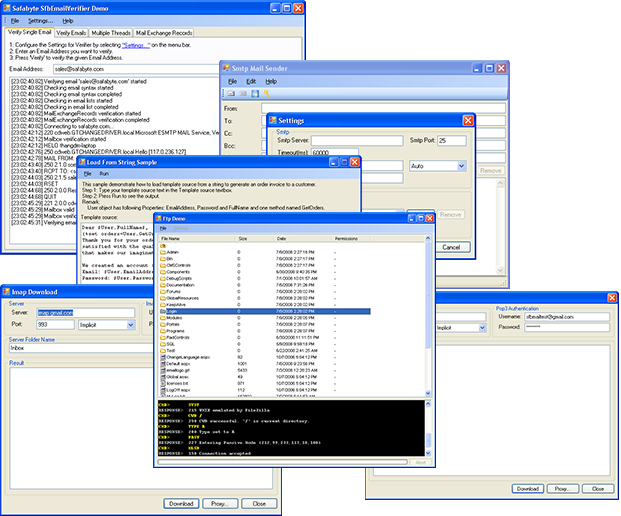Click the parent folder up icon in Ftp Demo list
Screen dimensions: 621x516
click(x=163, y=246)
